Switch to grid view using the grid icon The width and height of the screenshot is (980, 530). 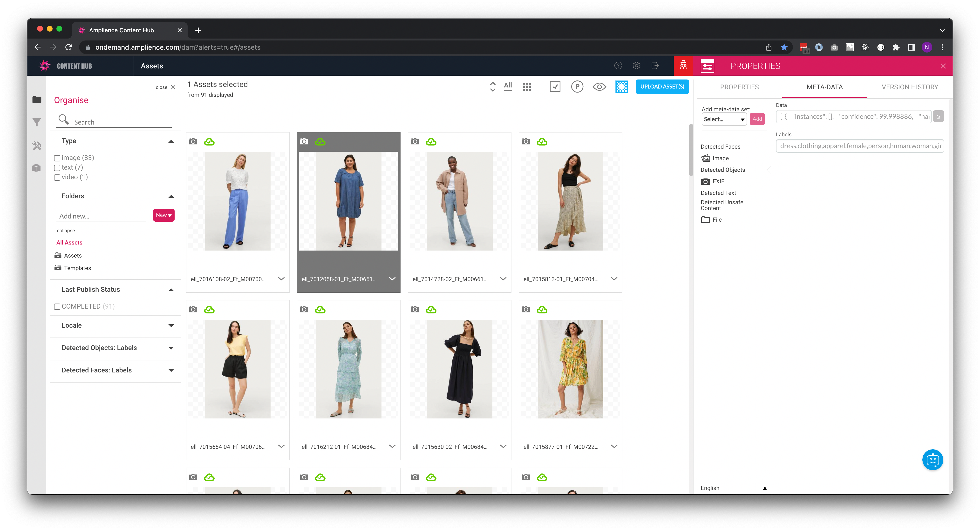527,86
